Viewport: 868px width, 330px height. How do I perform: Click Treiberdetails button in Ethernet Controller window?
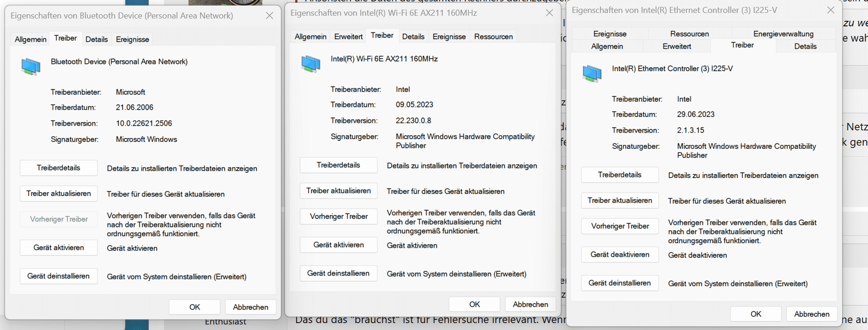click(x=620, y=175)
